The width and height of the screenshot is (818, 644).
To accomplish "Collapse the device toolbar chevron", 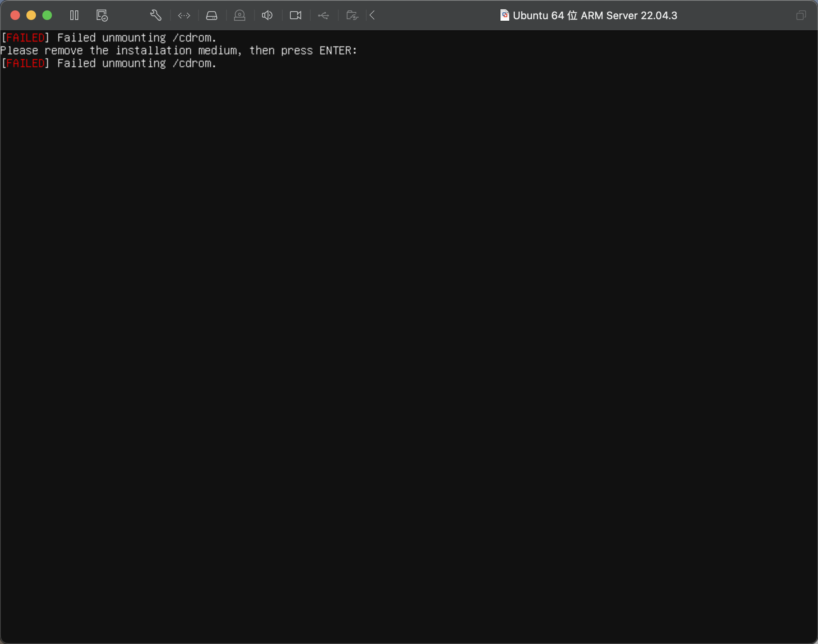I will [x=372, y=16].
